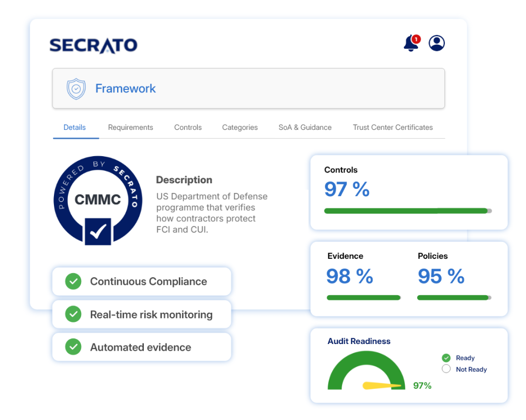Image resolution: width=526 pixels, height=420 pixels.
Task: Open the user profile avatar icon
Action: click(x=437, y=43)
